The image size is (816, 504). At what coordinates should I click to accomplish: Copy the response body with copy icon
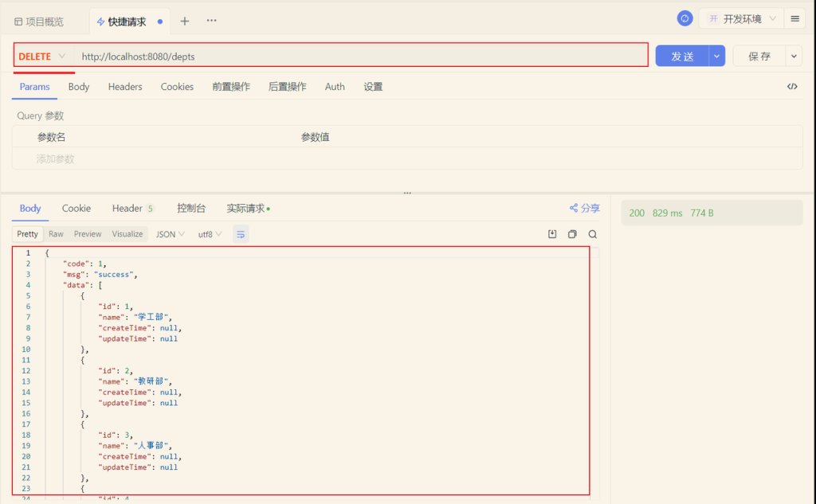point(572,234)
